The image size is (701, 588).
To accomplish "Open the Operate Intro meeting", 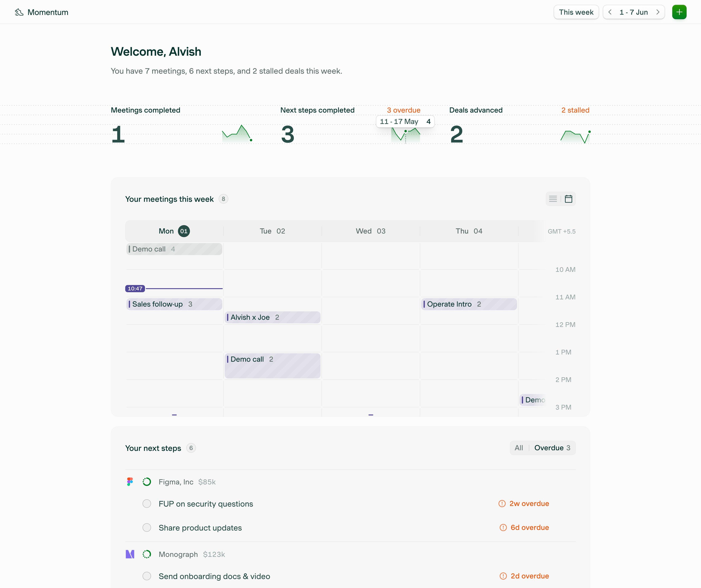I will pyautogui.click(x=469, y=304).
